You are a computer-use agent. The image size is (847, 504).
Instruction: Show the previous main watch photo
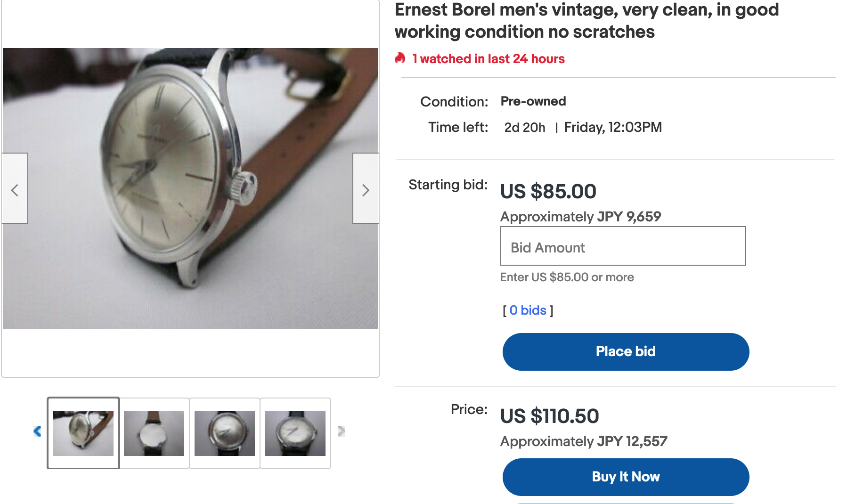15,189
